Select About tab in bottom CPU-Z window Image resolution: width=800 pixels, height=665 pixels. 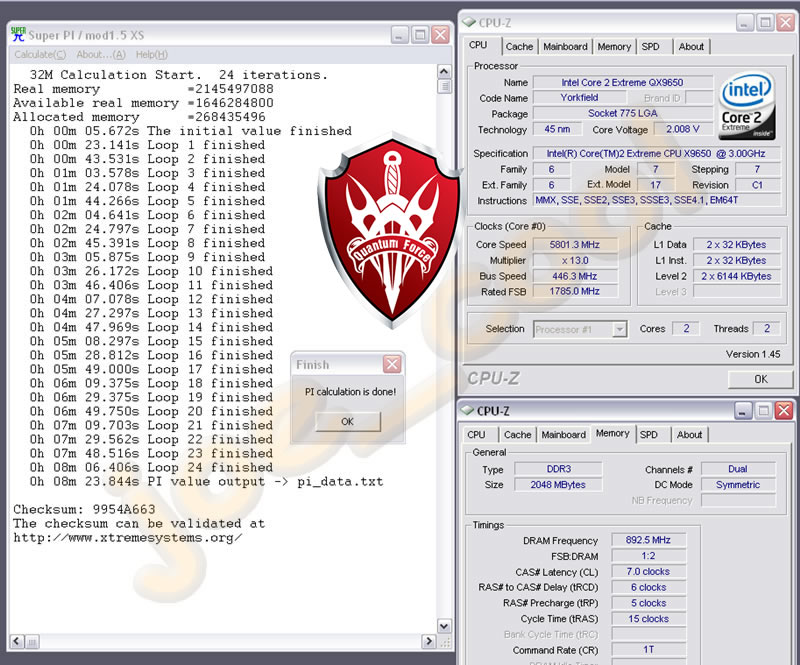(689, 435)
